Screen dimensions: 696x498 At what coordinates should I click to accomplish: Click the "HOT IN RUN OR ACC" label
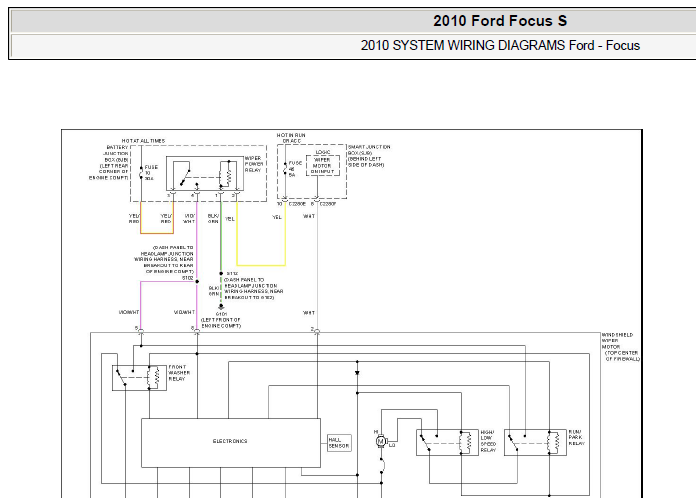(291, 138)
